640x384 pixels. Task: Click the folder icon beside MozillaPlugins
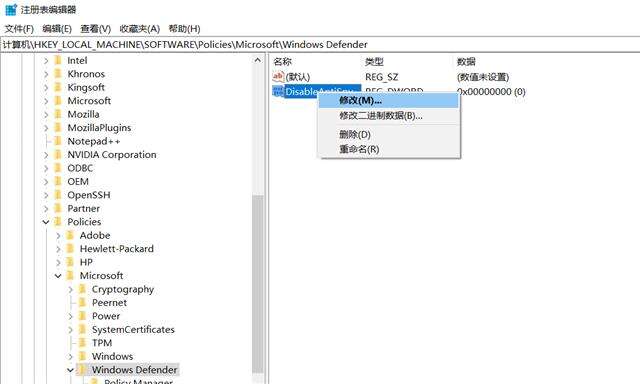coord(58,128)
